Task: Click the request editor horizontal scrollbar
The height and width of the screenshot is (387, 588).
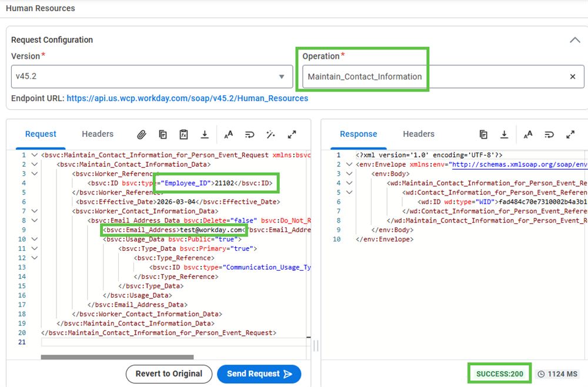Action: pyautogui.click(x=117, y=357)
